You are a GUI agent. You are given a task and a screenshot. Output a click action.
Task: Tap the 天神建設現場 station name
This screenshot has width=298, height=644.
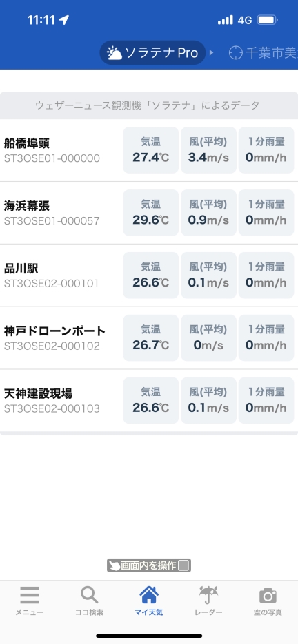38,393
